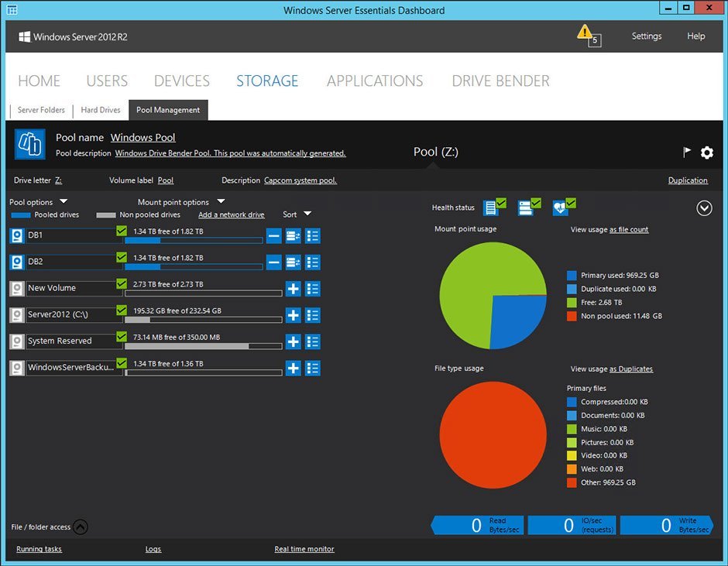Expand File / folder access panel
The height and width of the screenshot is (566, 728).
pos(81,527)
